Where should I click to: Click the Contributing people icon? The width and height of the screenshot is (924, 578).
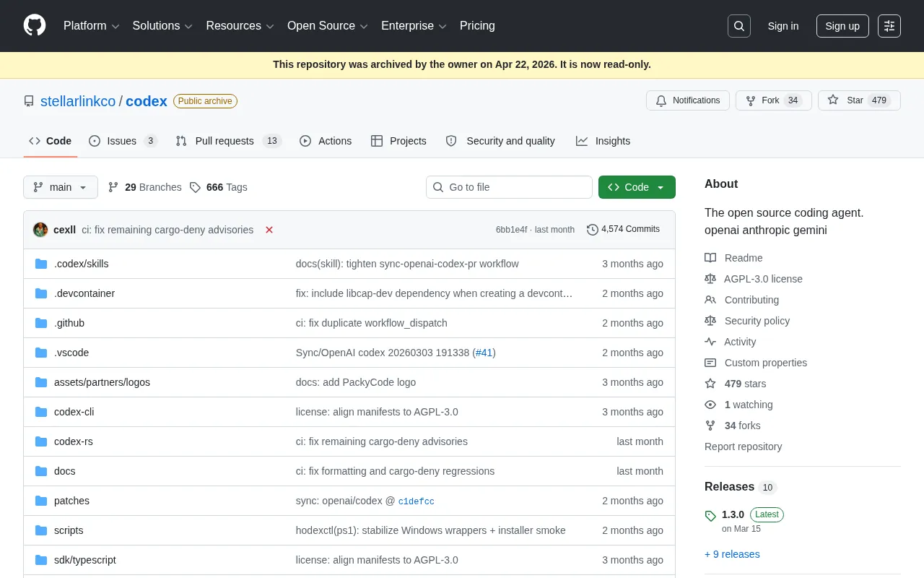[x=710, y=300]
